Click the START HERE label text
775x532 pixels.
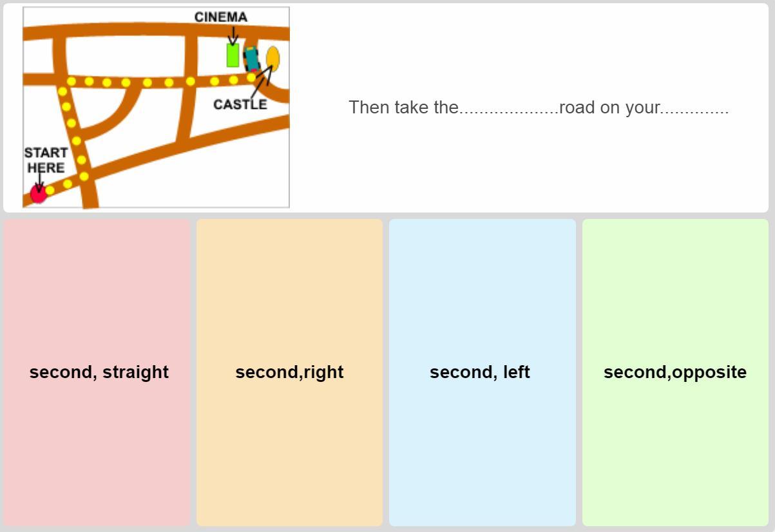point(46,160)
